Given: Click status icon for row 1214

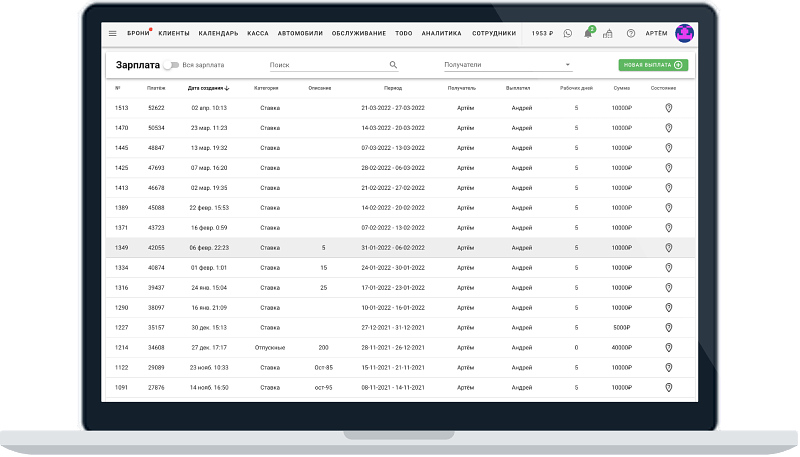Looking at the screenshot, I should point(669,347).
